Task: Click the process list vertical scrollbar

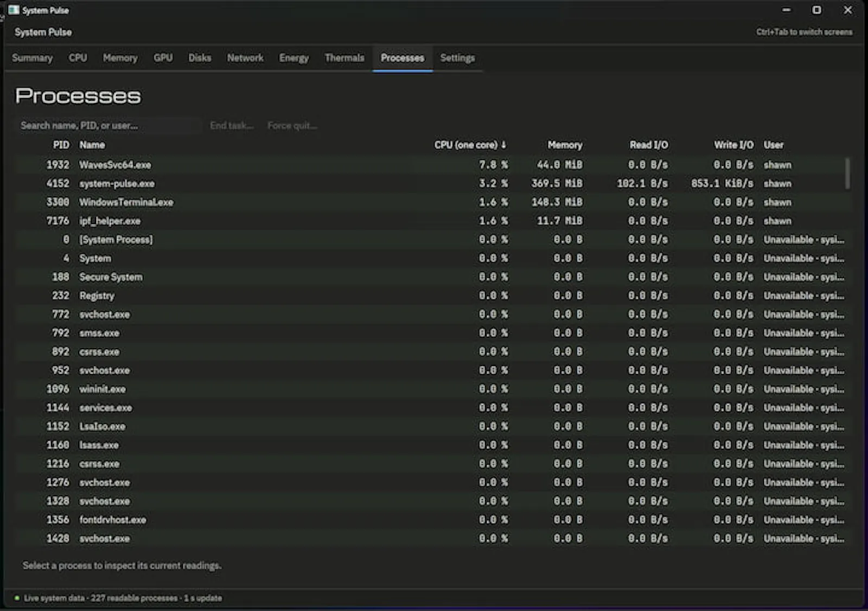Action: [847, 173]
